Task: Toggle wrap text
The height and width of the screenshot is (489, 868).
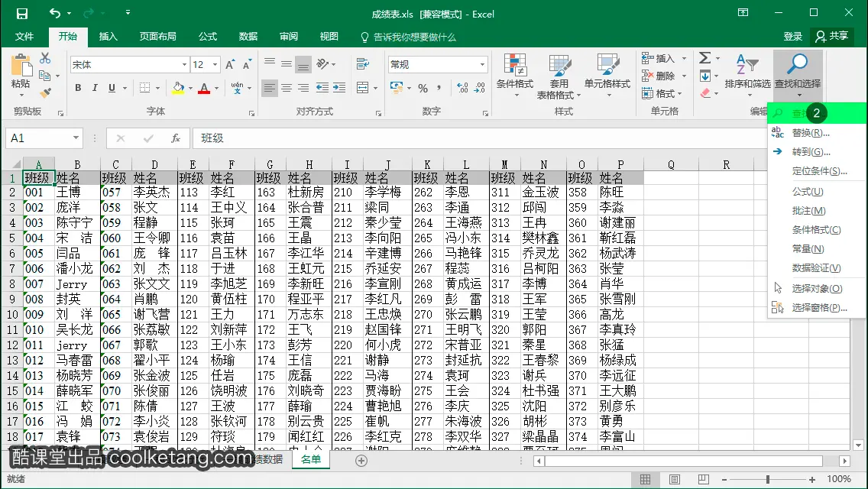Action: click(x=363, y=64)
